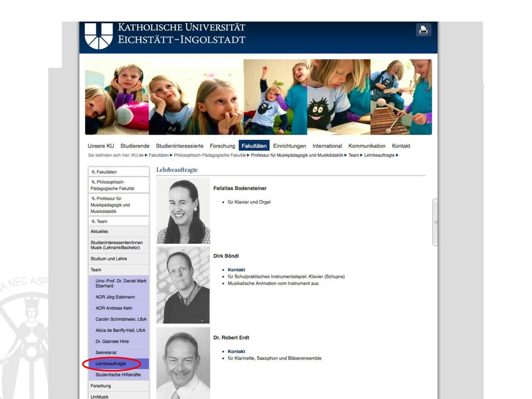
Task: Open Studieninteressenten/innen Musik sidebar item
Action: coord(118,245)
